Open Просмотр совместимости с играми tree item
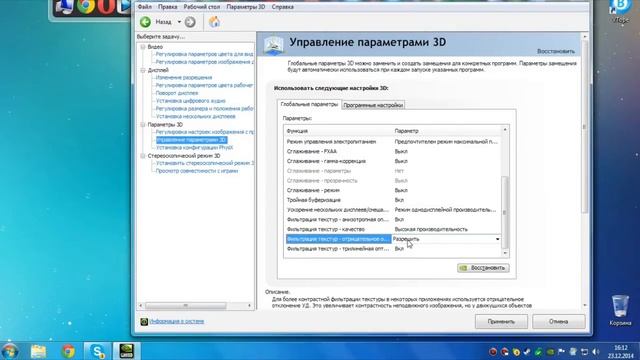The image size is (640, 360). point(197,171)
